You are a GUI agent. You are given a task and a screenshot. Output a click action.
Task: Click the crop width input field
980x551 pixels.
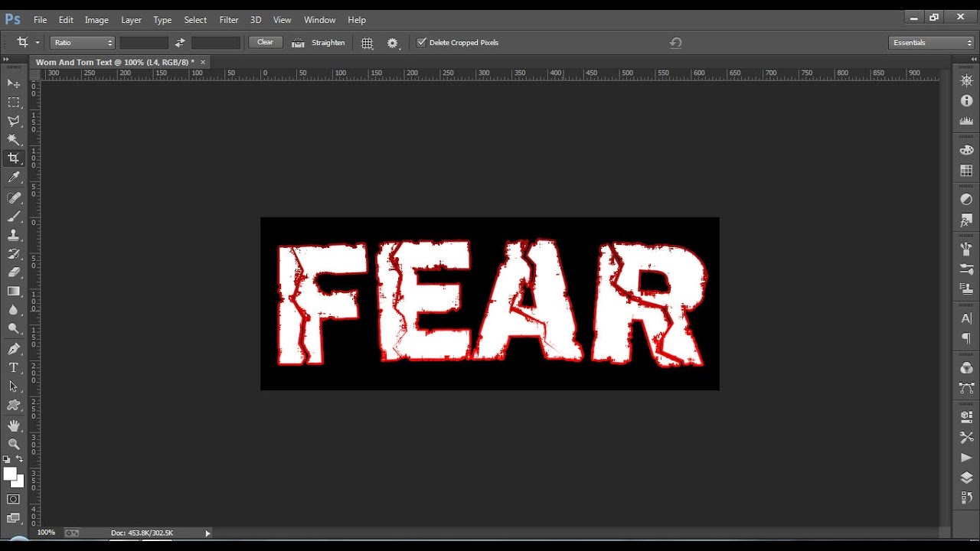pos(143,43)
